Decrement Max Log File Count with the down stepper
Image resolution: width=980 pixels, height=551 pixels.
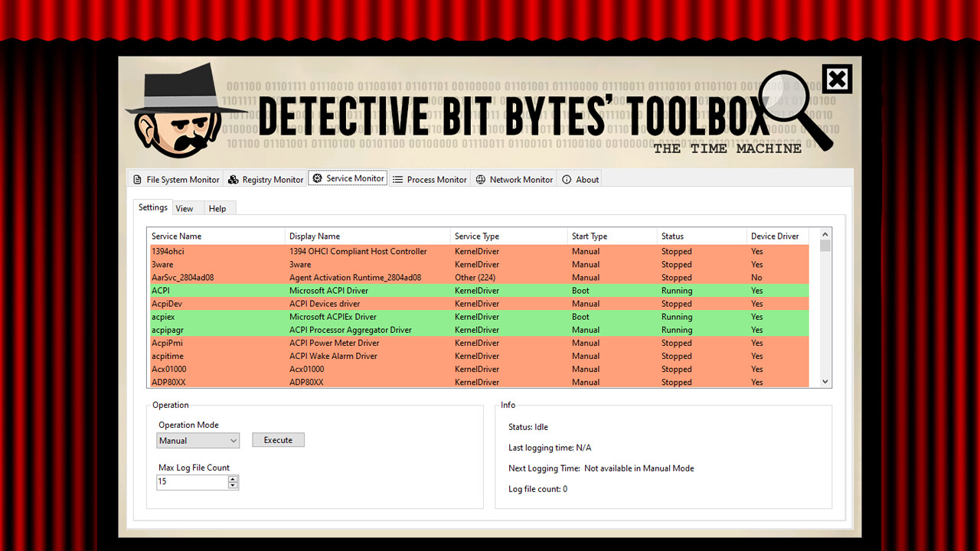tap(233, 484)
